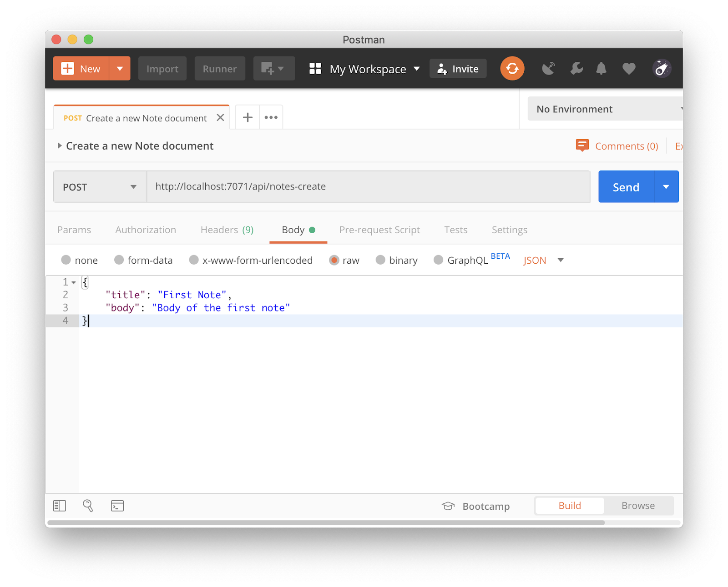Open the Postman console icon
This screenshot has height=587, width=728.
point(117,506)
